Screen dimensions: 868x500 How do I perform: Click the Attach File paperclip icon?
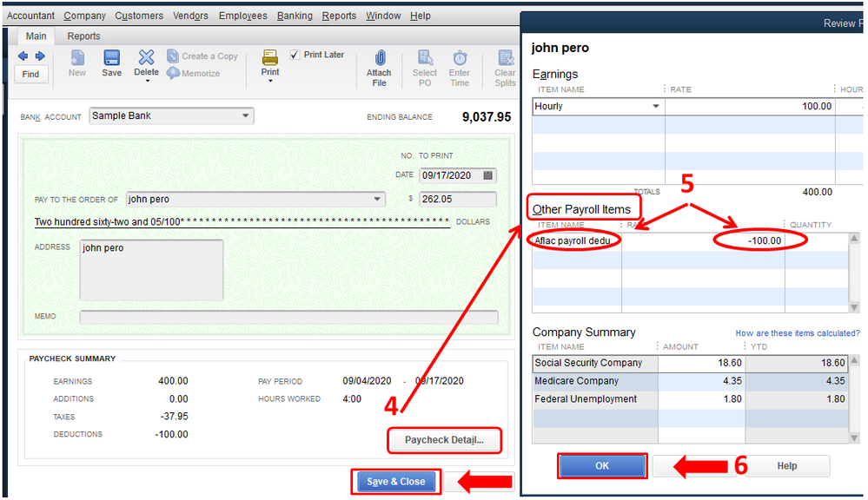380,57
